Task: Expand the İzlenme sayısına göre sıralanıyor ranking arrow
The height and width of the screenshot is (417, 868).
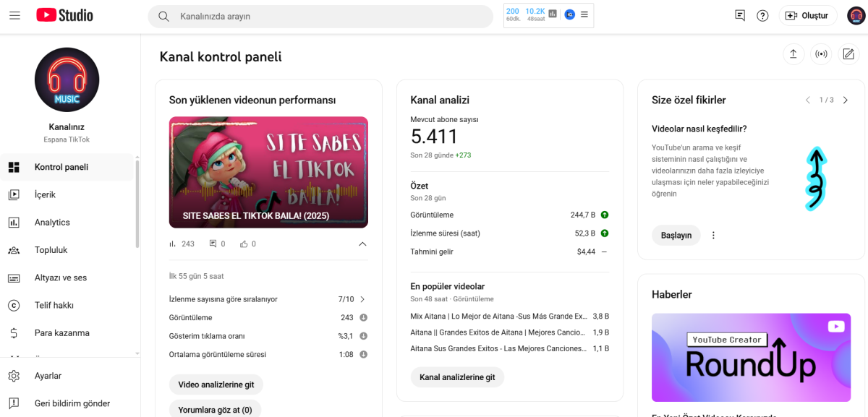Action: [362, 299]
